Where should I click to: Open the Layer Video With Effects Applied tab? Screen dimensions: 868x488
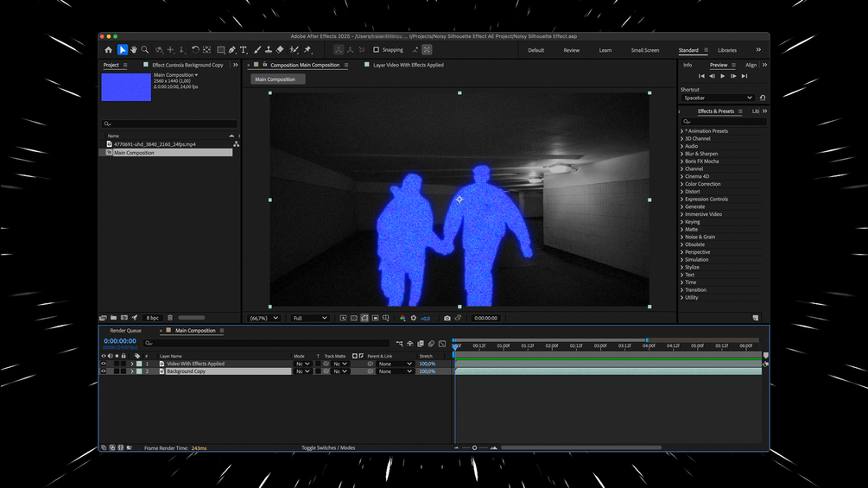(x=408, y=66)
